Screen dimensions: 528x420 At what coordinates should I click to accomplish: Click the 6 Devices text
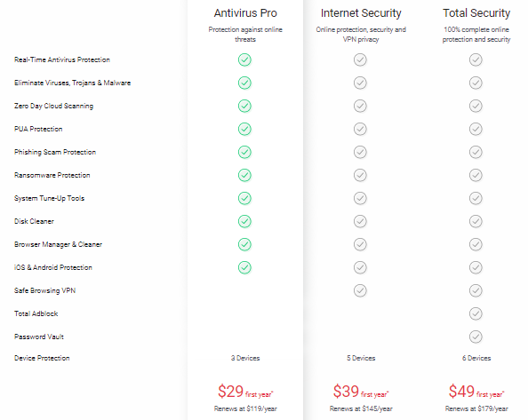[x=476, y=358]
